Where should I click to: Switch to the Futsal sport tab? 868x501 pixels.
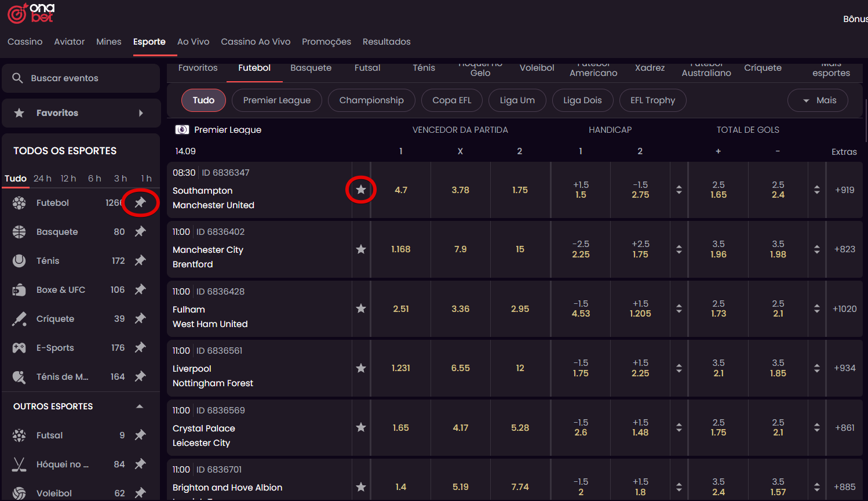(x=367, y=68)
